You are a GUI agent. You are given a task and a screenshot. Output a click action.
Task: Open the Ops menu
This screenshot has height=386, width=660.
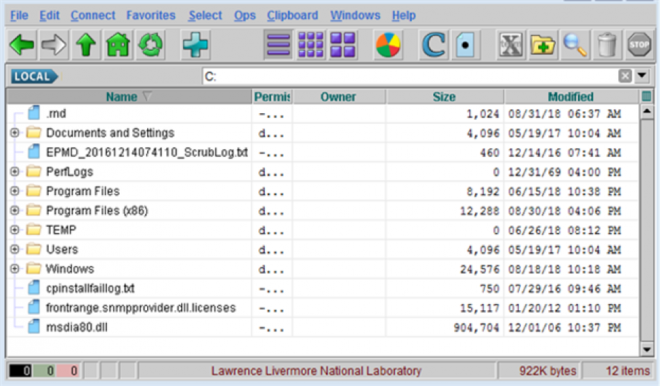point(245,16)
